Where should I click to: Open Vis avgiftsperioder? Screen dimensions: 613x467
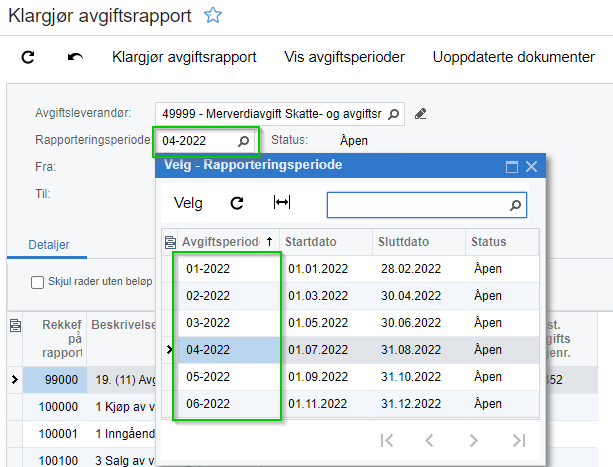pyautogui.click(x=344, y=57)
